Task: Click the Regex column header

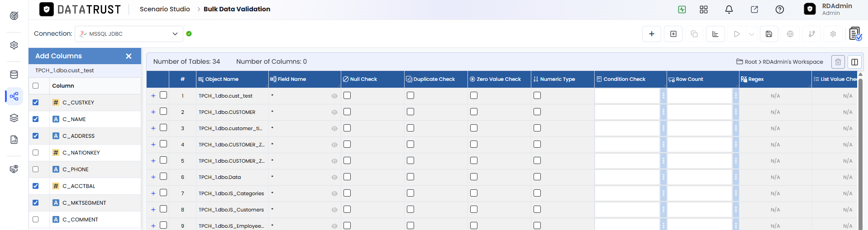Action: point(775,79)
